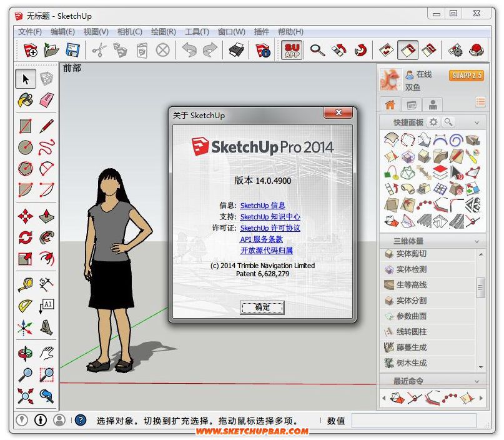This screenshot has width=504, height=440.
Task: Click the 快捷面板 search magnifier
Action: point(448,122)
